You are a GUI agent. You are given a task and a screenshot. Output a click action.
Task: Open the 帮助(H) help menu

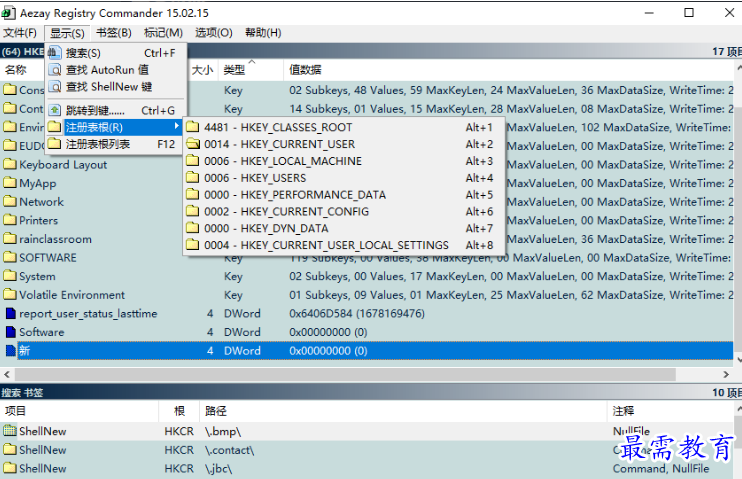(x=263, y=33)
